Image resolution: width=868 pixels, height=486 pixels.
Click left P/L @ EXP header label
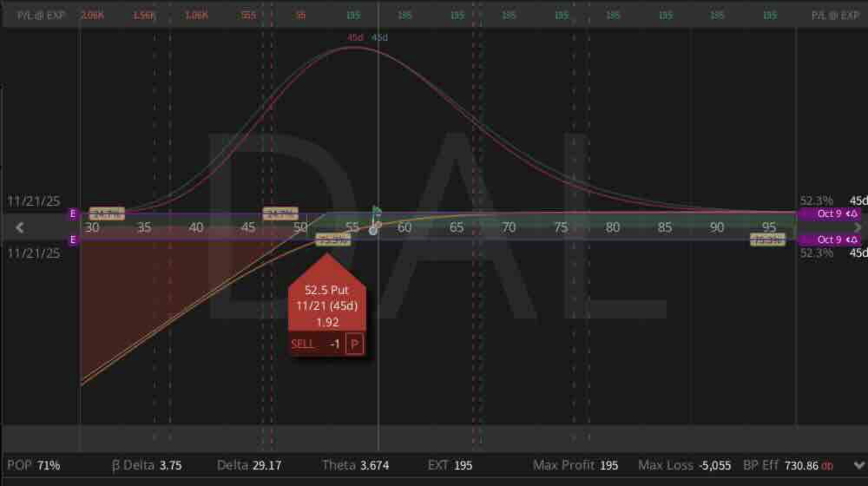coord(41,16)
